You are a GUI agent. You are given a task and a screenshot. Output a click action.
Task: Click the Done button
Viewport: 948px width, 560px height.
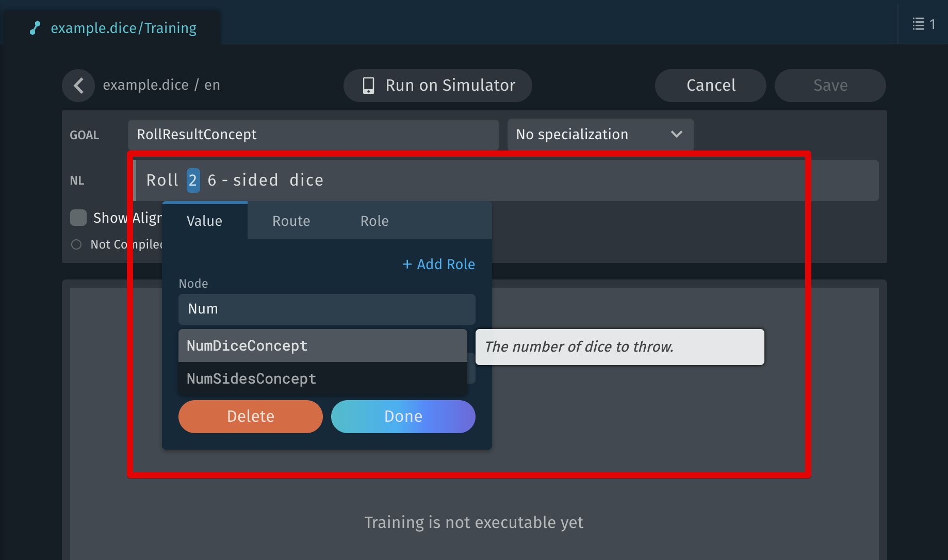pos(403,417)
